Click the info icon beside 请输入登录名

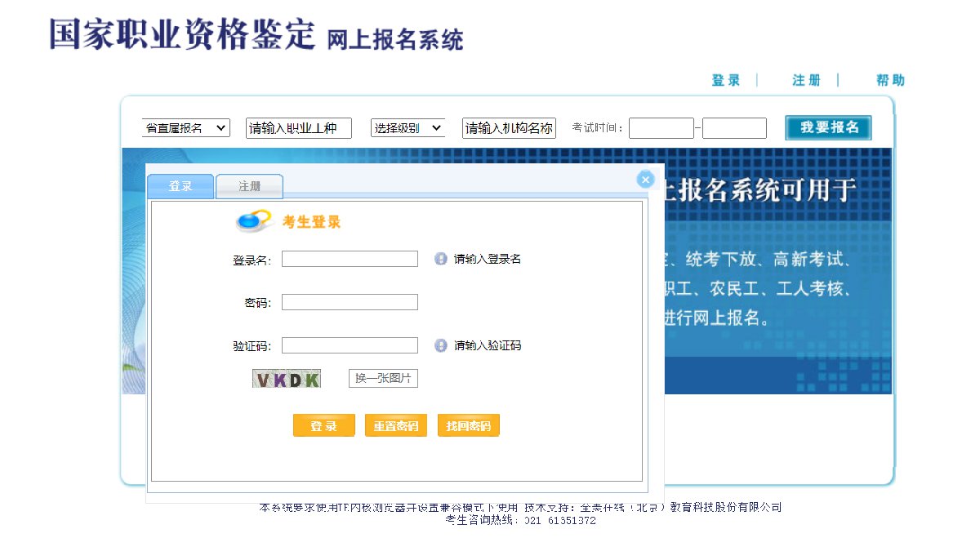(x=441, y=259)
